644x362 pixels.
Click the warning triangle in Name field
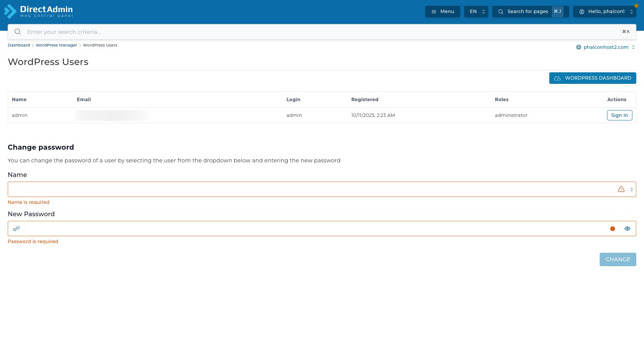click(x=621, y=189)
